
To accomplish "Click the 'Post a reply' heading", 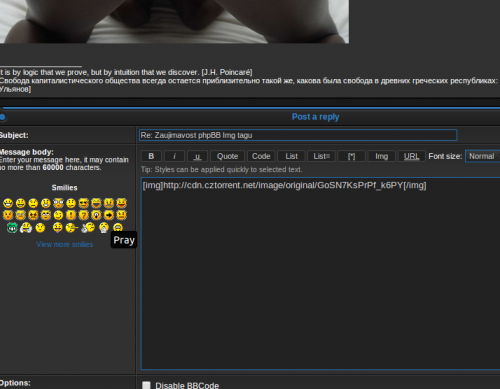I will pos(315,117).
